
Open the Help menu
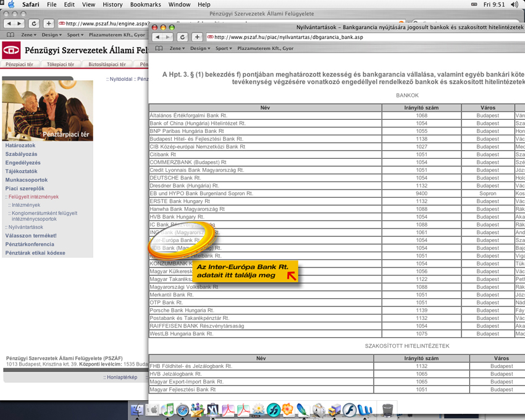click(x=204, y=5)
